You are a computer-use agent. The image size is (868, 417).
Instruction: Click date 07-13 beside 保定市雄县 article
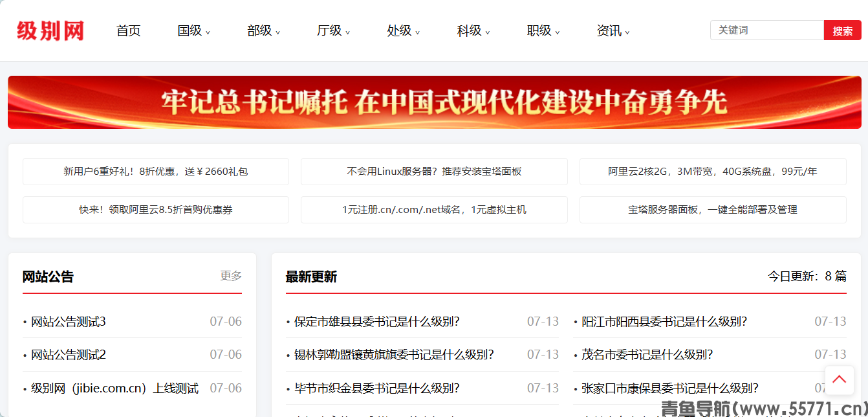point(543,322)
